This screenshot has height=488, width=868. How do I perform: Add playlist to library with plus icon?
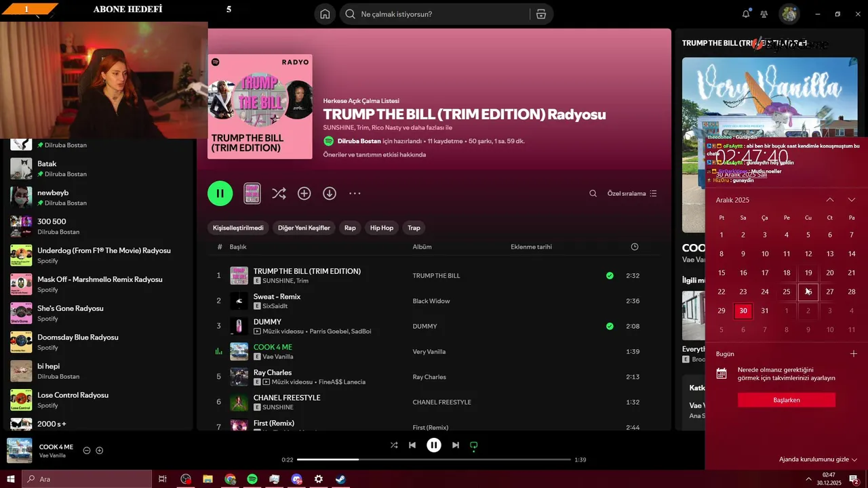[304, 193]
